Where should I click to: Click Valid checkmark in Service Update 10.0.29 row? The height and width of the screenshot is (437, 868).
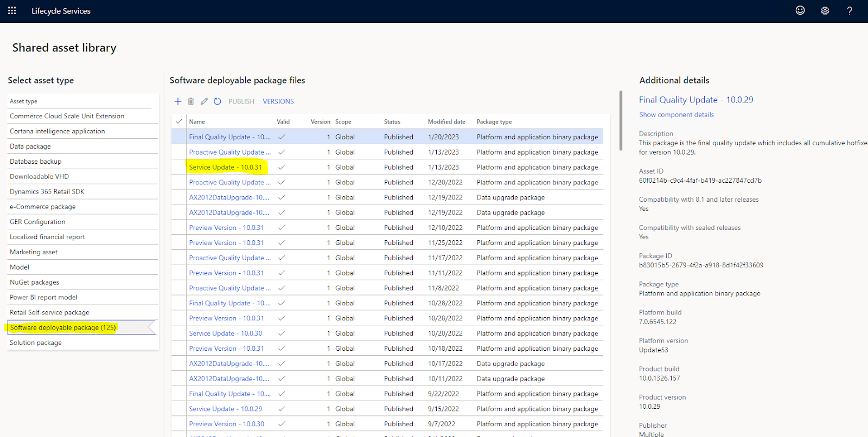coord(282,409)
